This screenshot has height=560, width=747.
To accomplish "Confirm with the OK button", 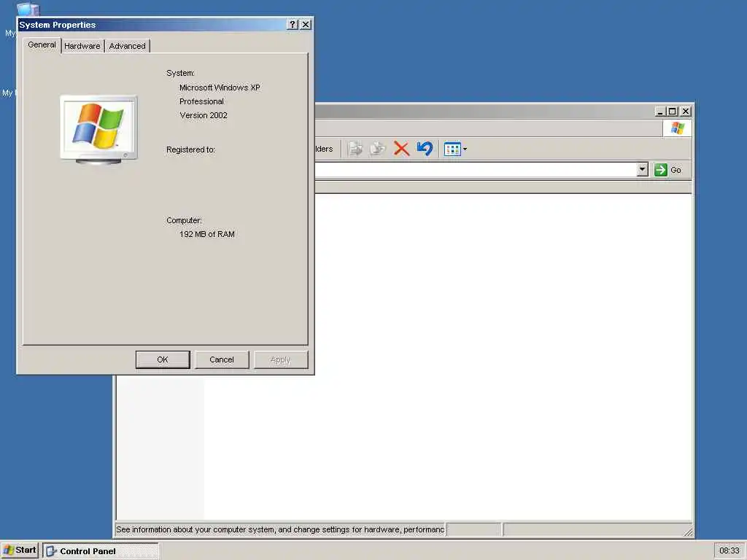I will [163, 359].
